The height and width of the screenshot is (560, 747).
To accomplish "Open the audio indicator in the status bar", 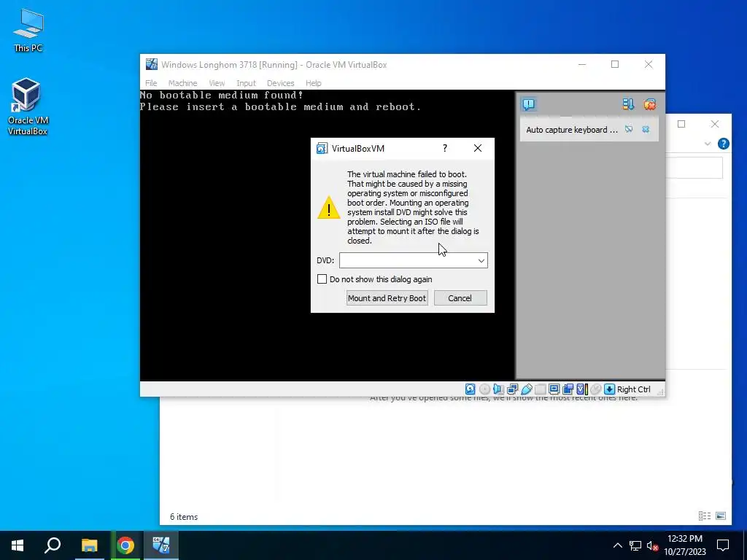I will [498, 389].
